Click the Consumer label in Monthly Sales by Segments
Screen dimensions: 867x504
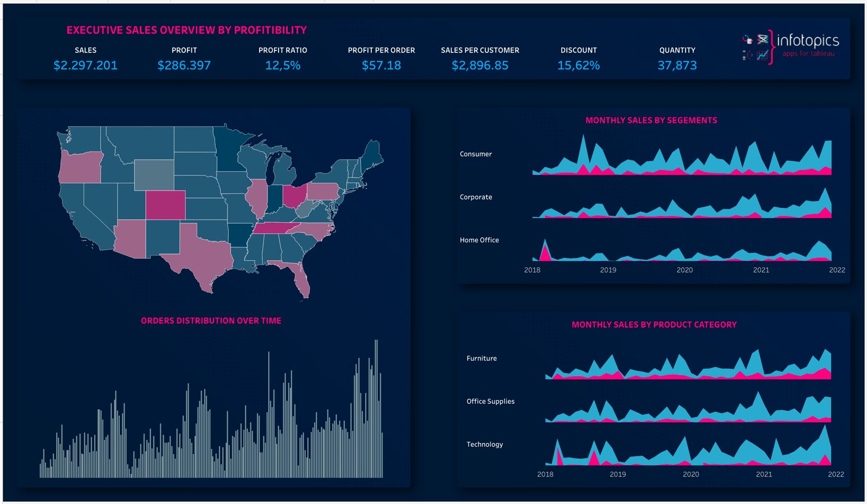point(475,154)
